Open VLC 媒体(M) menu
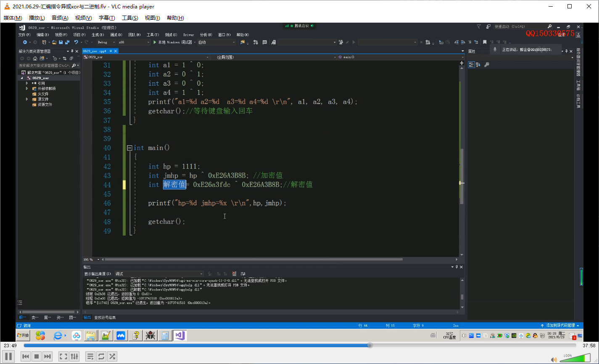 (x=13, y=18)
